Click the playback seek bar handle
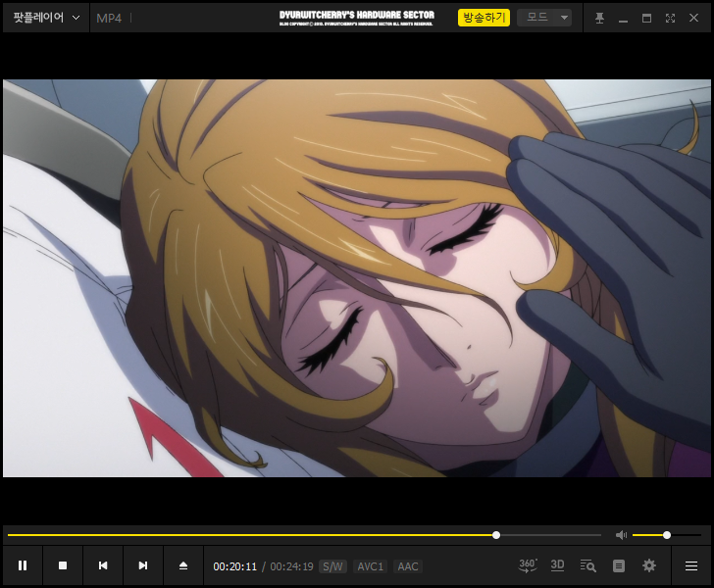714x588 pixels. pyautogui.click(x=496, y=535)
